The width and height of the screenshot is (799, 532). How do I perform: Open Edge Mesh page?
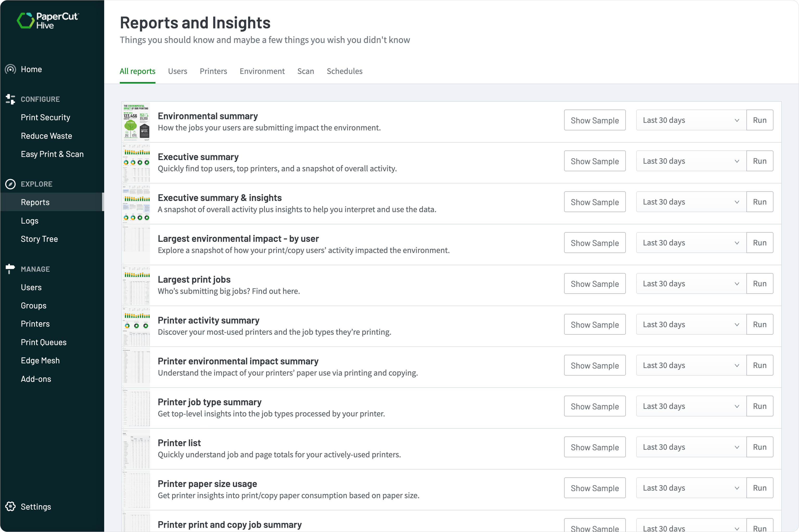coord(40,361)
